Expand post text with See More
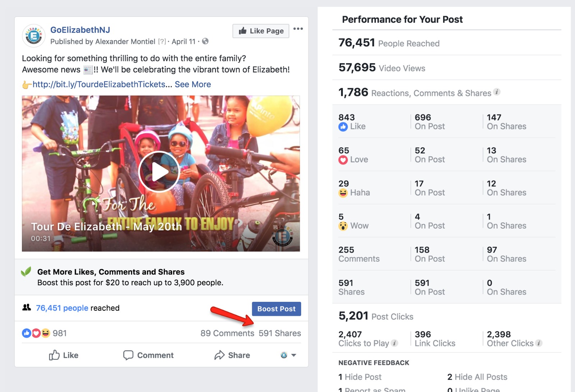This screenshot has height=392, width=575. pyautogui.click(x=193, y=84)
